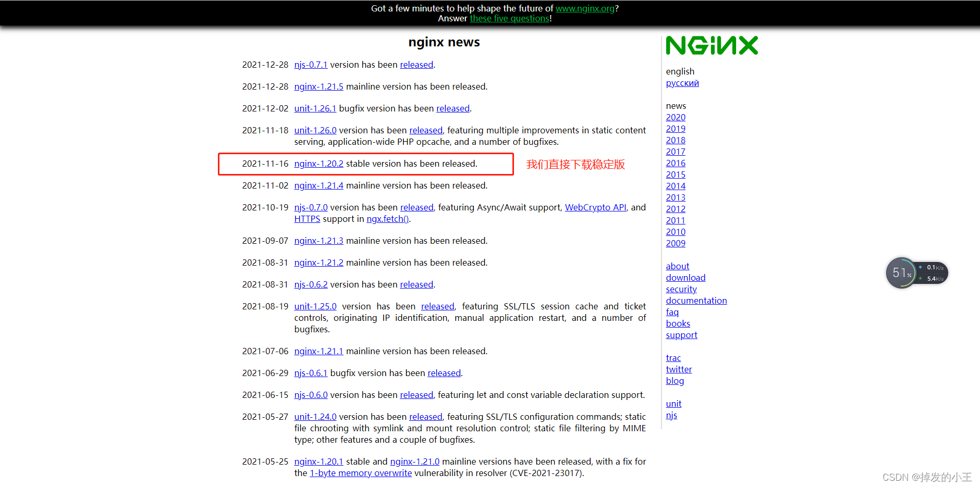
Task: View 2011 news archive
Action: [676, 220]
